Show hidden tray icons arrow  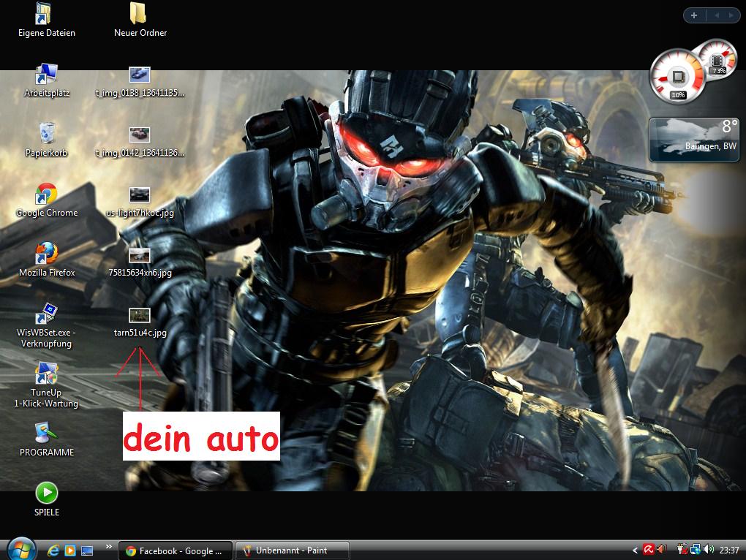[x=635, y=550]
